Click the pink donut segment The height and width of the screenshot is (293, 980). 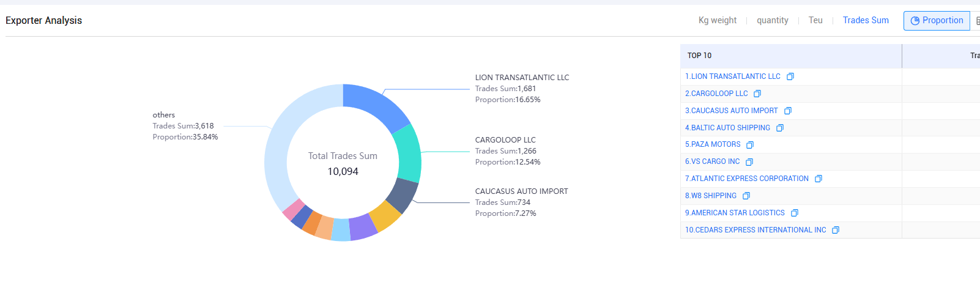(x=293, y=210)
